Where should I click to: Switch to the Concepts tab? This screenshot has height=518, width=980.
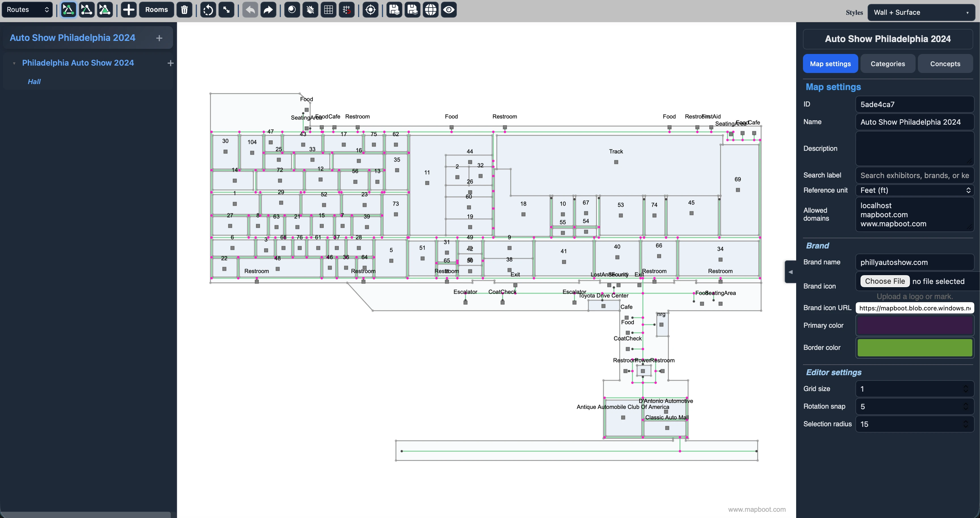tap(945, 64)
